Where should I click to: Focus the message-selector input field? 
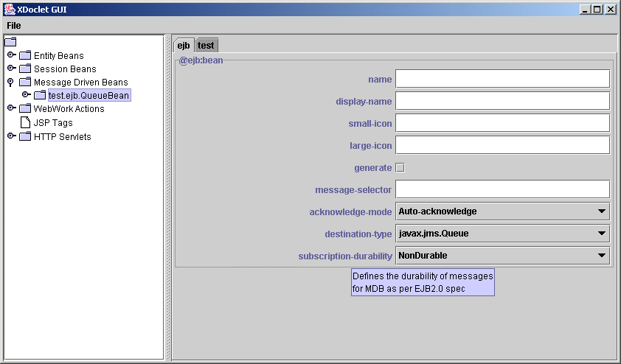coord(502,189)
